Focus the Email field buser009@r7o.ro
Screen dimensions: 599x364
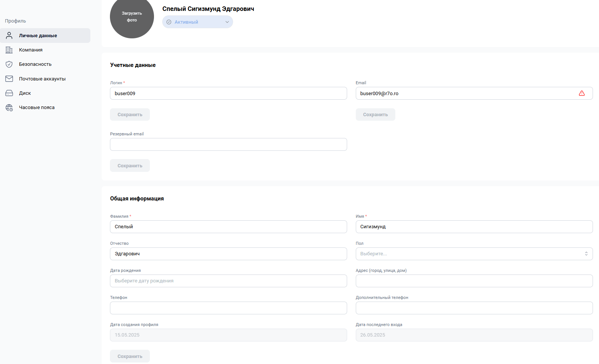click(474, 93)
